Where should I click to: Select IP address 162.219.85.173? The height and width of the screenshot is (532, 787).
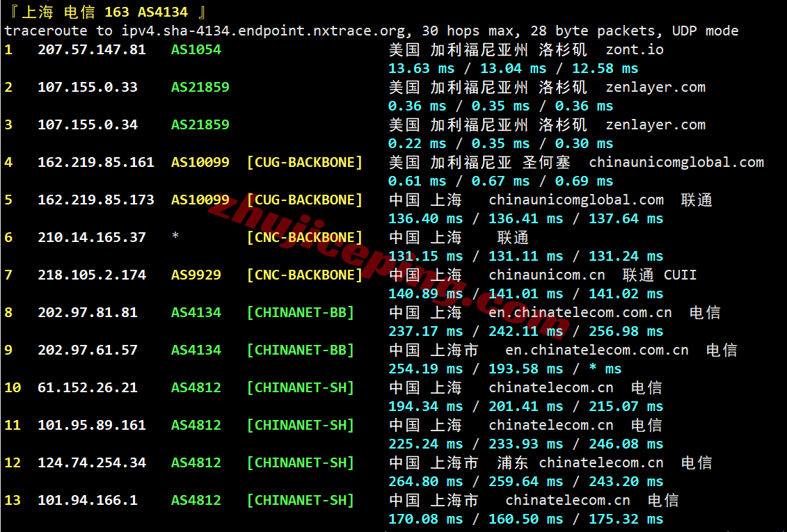point(96,200)
